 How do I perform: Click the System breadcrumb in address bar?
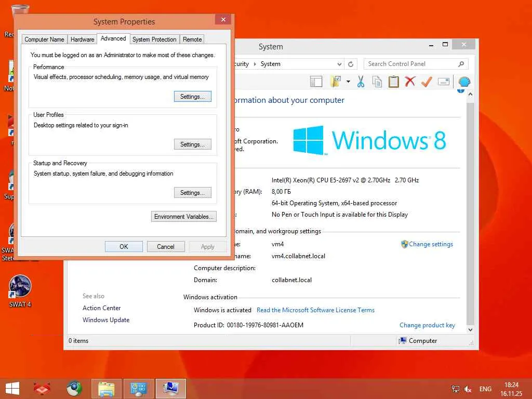270,64
